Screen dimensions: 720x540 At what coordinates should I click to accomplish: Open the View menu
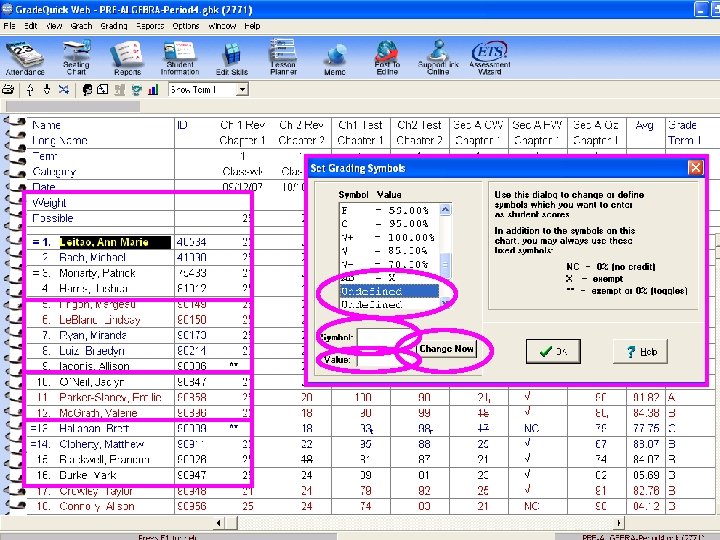pyautogui.click(x=54, y=26)
